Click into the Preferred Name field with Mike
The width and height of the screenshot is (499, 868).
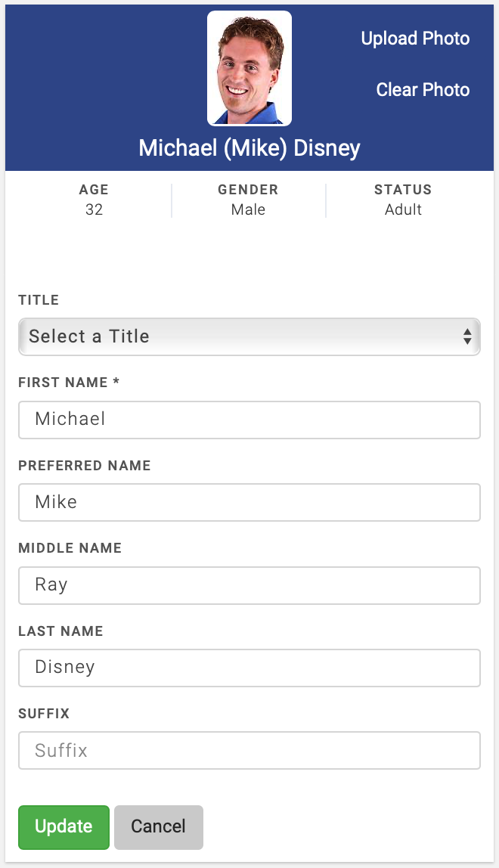tap(249, 502)
